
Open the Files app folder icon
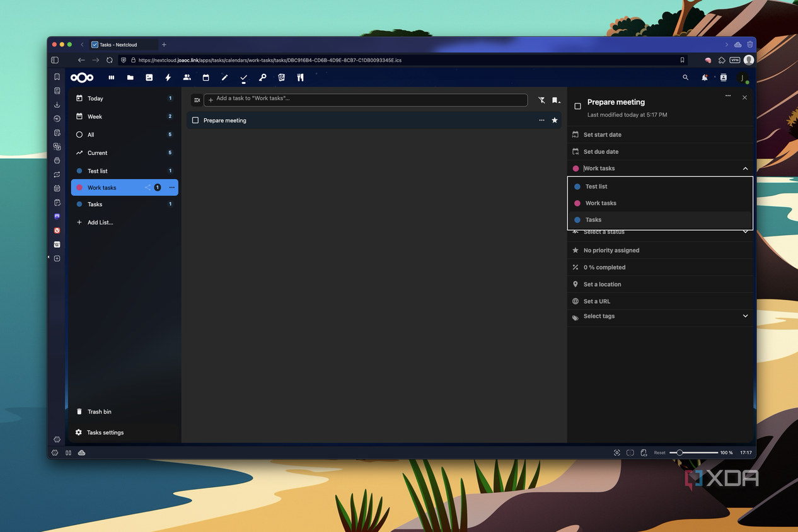[x=130, y=78]
